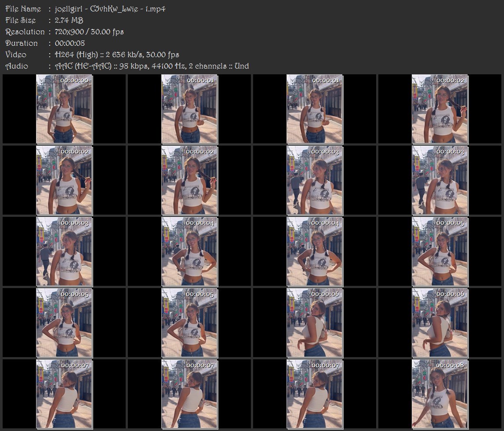Screen dimensions: 504x431
Task: Select the duration value '00:00:08'
Action: coord(70,43)
